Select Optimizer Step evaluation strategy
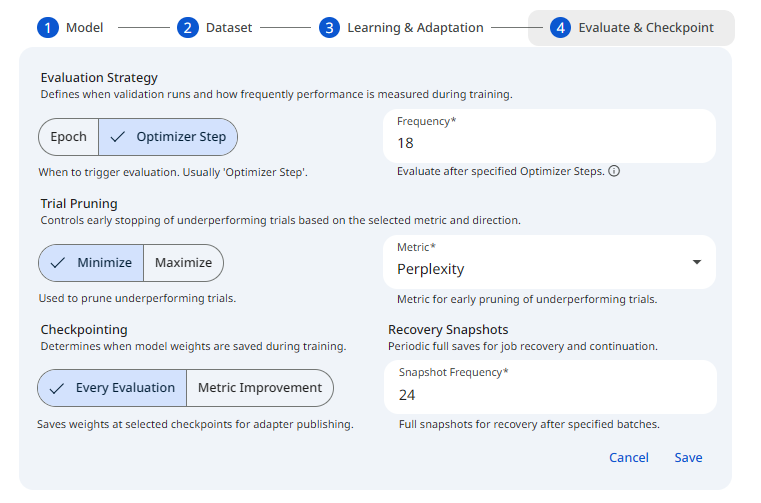This screenshot has height=503, width=761. click(x=168, y=137)
